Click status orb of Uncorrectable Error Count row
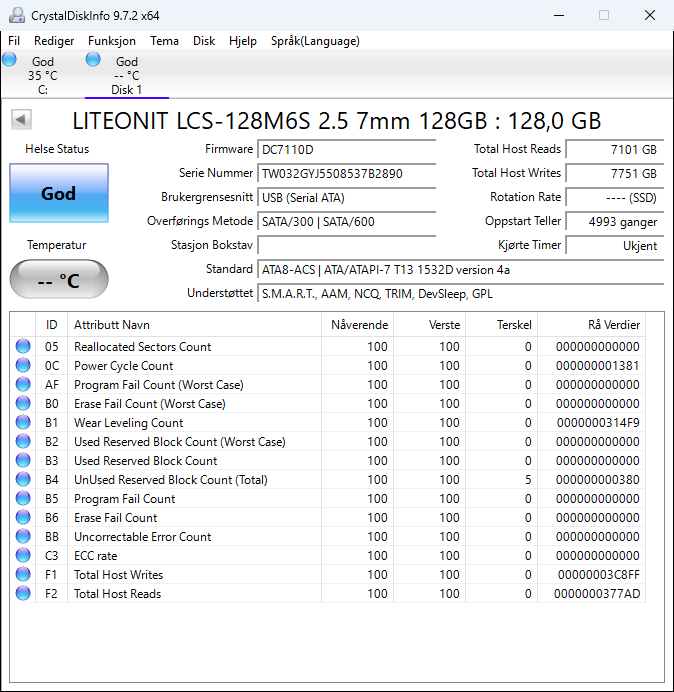The width and height of the screenshot is (674, 692). [23, 536]
